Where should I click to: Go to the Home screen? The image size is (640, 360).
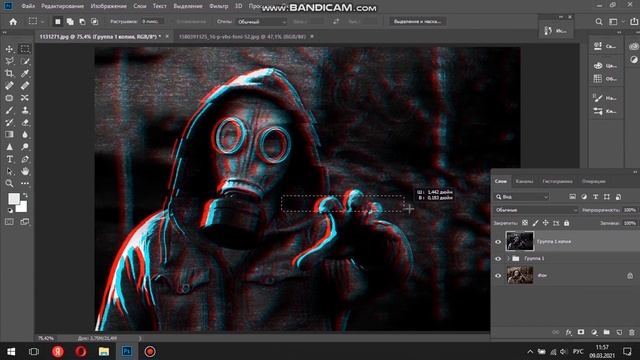coord(13,22)
